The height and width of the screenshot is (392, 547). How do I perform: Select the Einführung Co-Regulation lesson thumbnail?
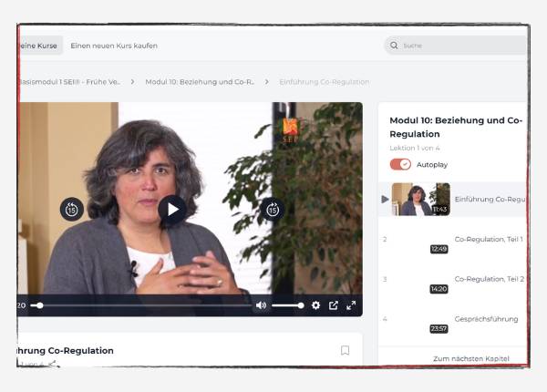point(420,199)
